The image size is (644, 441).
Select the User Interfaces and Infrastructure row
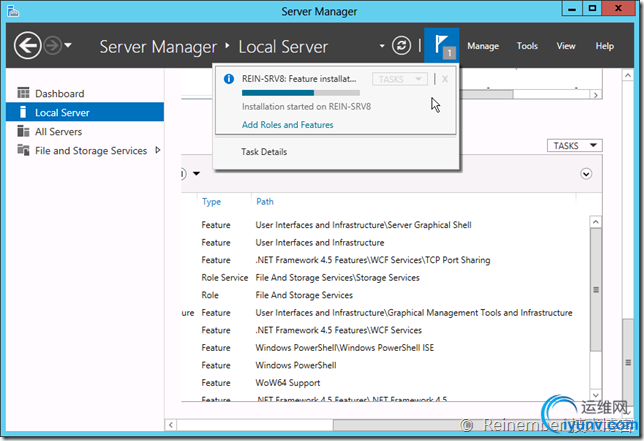pos(384,243)
